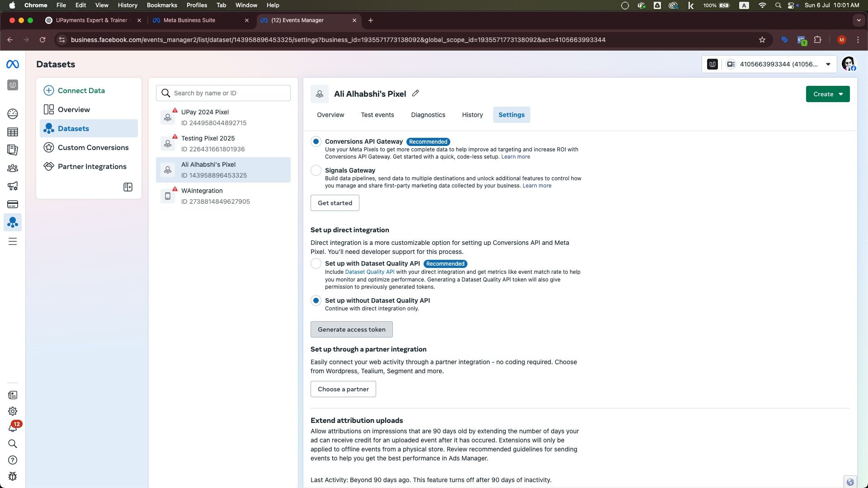The image size is (868, 488).
Task: Collapse the Datasets navigation panel icon
Action: click(x=128, y=187)
